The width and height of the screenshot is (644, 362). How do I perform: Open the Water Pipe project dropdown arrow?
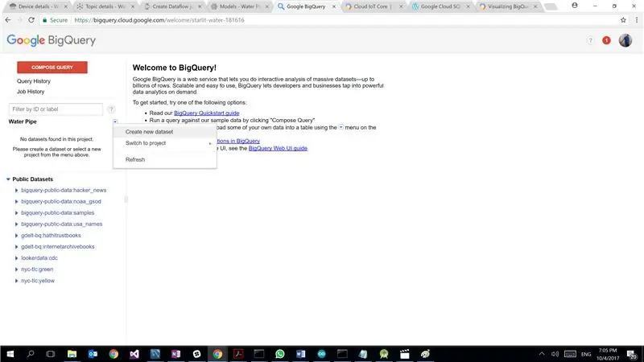pos(115,121)
